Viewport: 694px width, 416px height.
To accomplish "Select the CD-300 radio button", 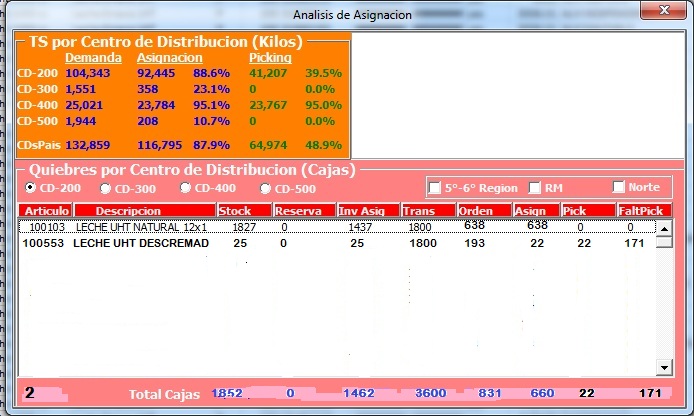I will 105,189.
